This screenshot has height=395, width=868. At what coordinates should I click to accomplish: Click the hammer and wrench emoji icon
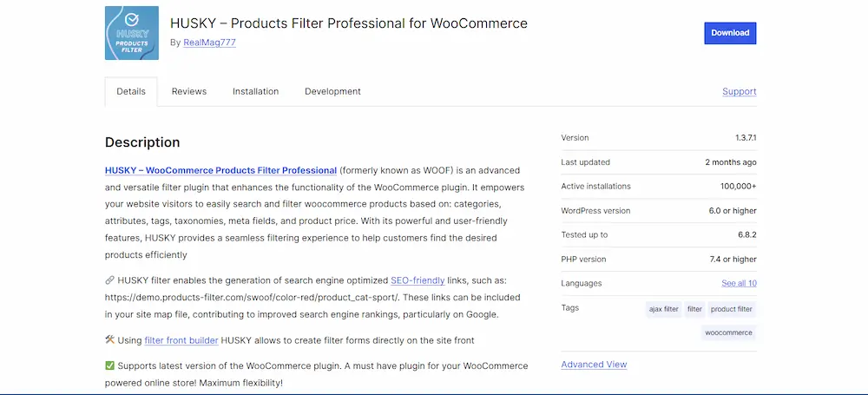pos(109,339)
